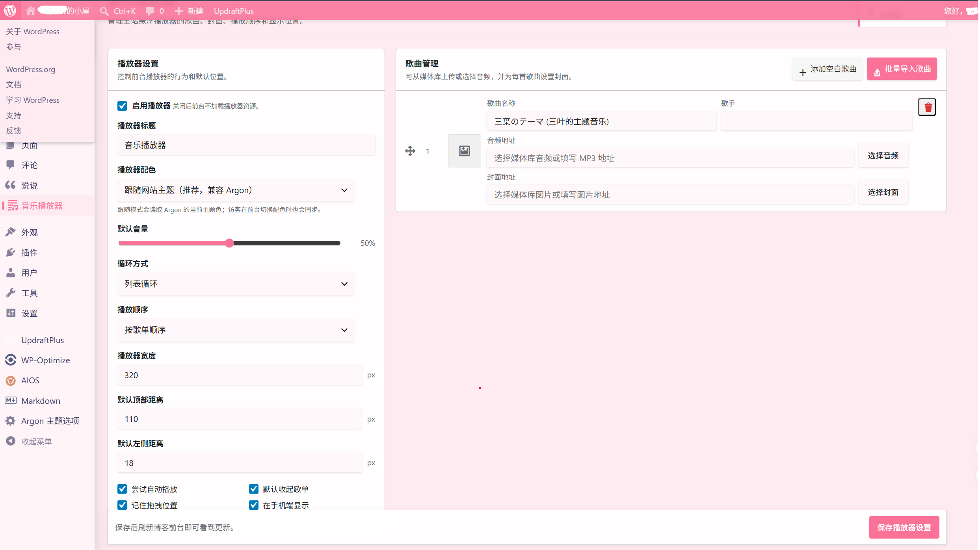Click 添加空白歌曲 button
This screenshot has height=550, width=980.
828,69
